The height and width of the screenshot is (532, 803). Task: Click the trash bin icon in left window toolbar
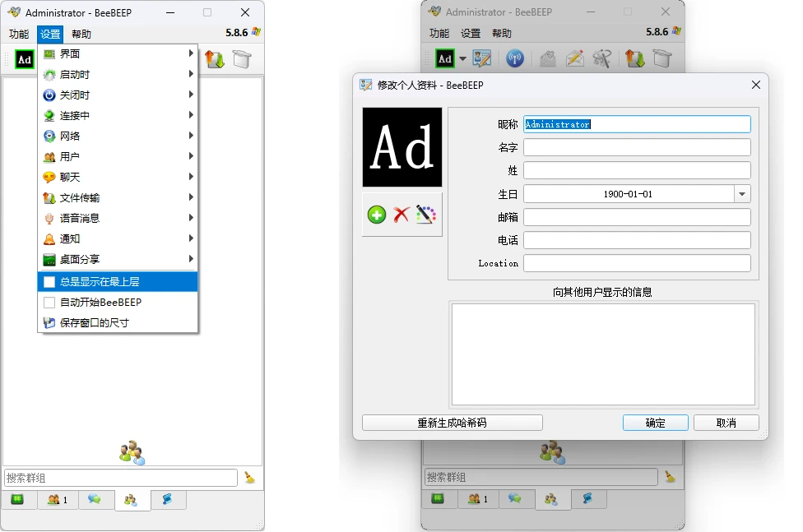[242, 59]
